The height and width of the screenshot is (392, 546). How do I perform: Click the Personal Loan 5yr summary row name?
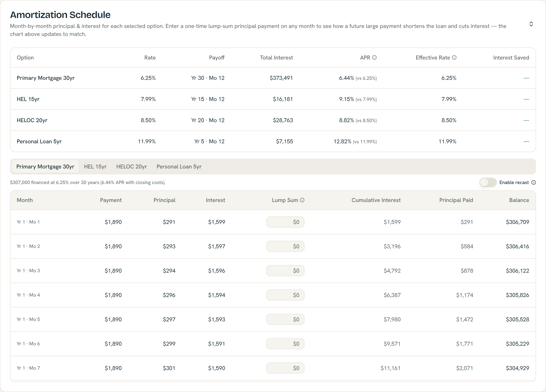pos(39,142)
